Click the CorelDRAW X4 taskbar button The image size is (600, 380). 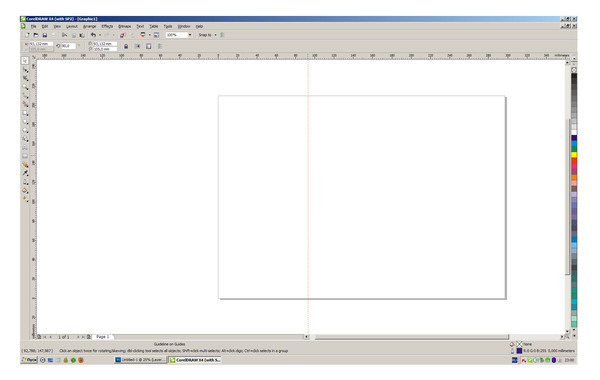195,360
